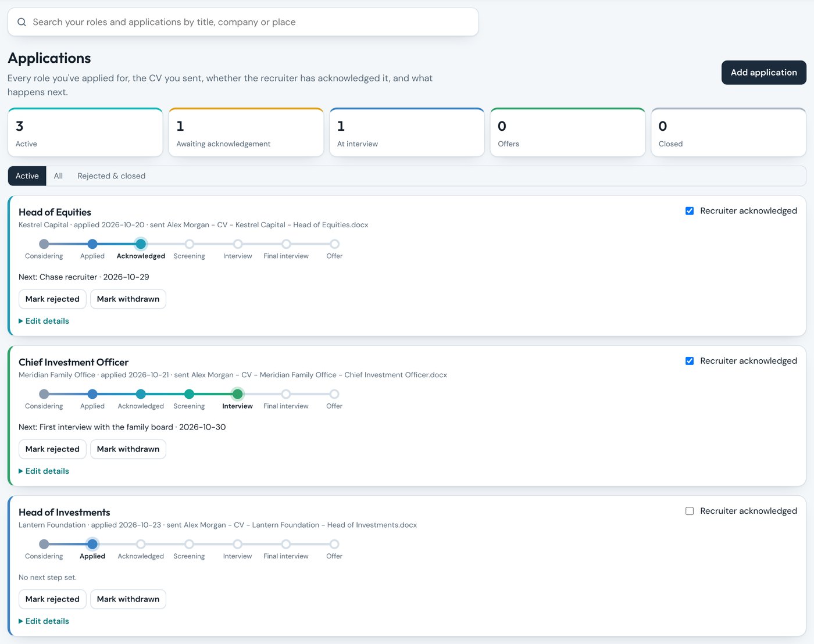The height and width of the screenshot is (644, 814).
Task: Set Head of Equities stage to Offer
Action: pyautogui.click(x=334, y=244)
